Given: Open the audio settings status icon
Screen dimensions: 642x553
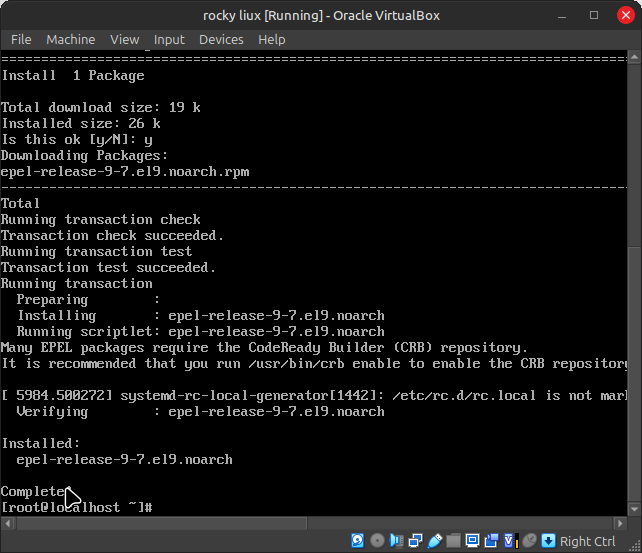Looking at the screenshot, I should click(396, 541).
